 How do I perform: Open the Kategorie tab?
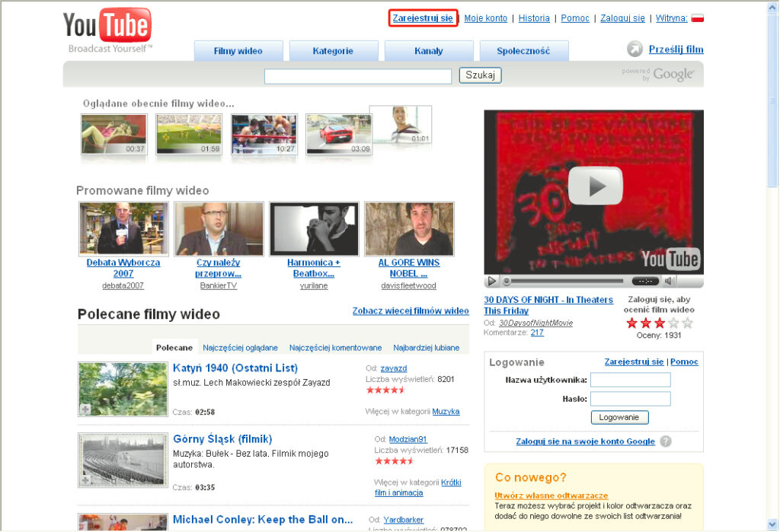click(x=333, y=51)
